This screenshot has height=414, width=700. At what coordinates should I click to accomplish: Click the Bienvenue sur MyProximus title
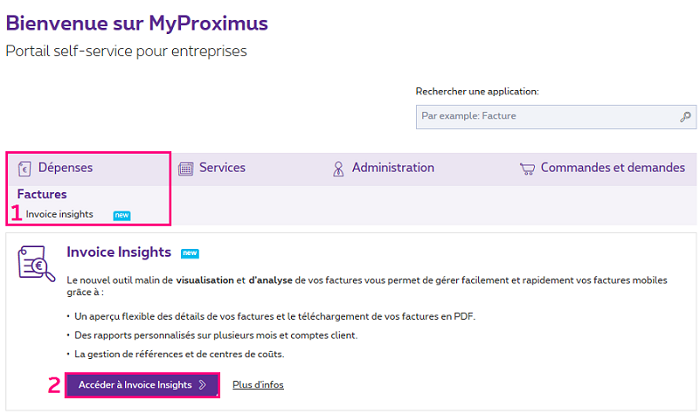pos(137,23)
